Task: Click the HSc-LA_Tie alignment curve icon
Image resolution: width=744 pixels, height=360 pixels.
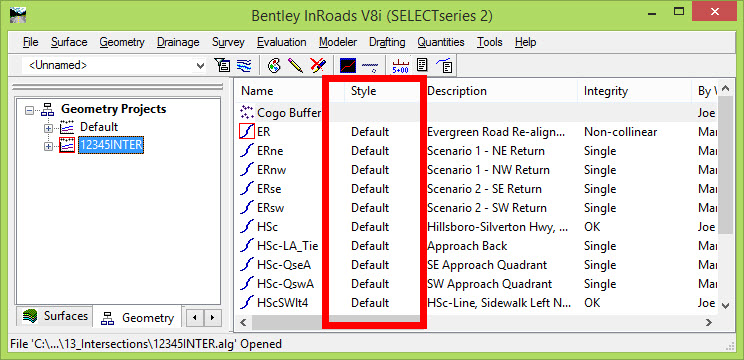Action: click(x=247, y=246)
